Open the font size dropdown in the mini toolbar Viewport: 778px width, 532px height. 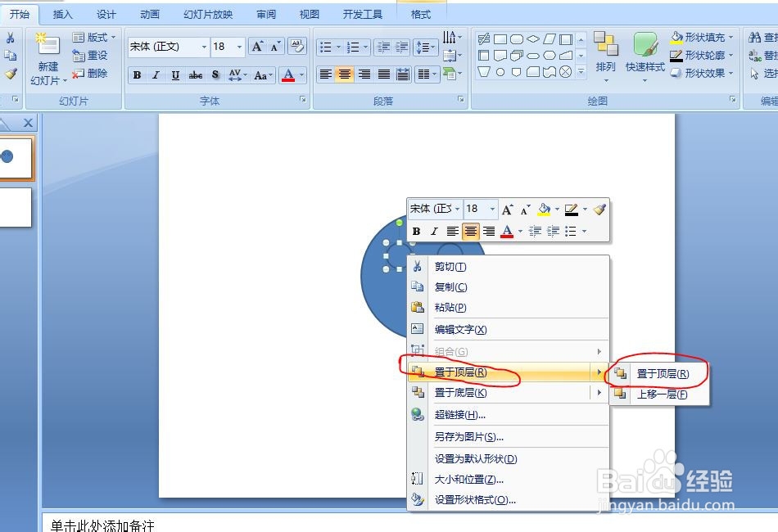pos(491,209)
